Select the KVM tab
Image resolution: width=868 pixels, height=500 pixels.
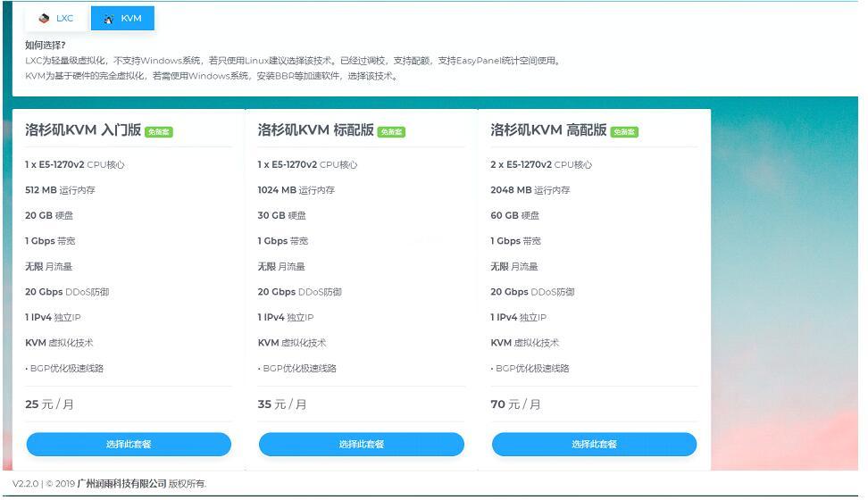pos(122,19)
